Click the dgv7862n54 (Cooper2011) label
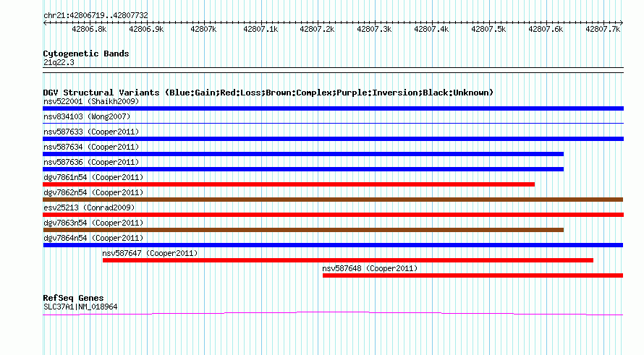The width and height of the screenshot is (644, 355). pyautogui.click(x=93, y=192)
